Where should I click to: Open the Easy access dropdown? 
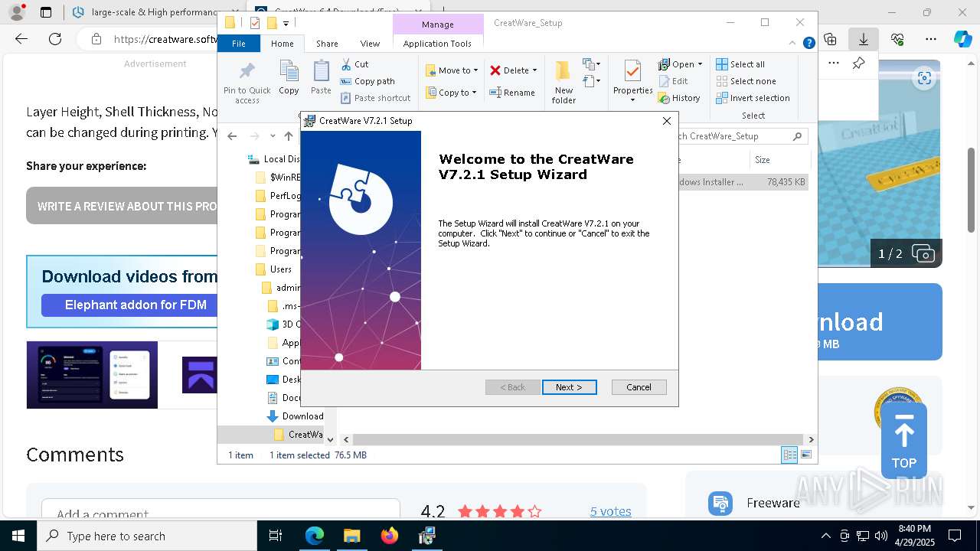(592, 81)
